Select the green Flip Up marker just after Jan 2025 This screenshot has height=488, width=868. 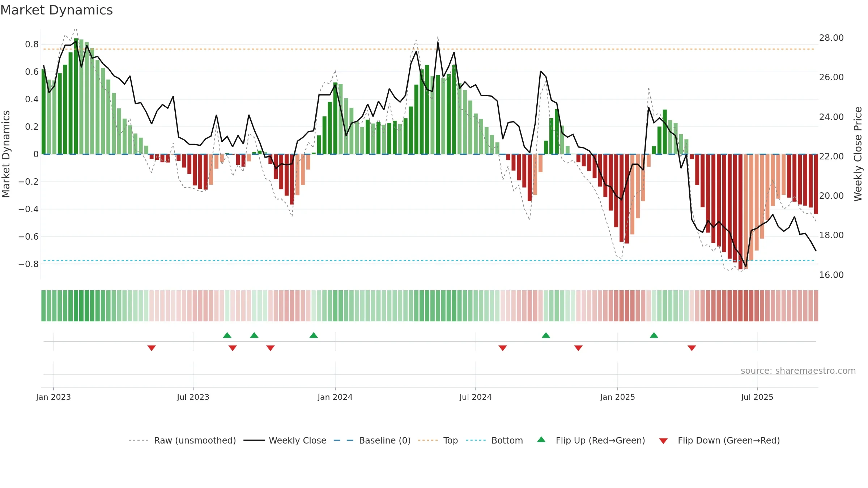coord(654,335)
